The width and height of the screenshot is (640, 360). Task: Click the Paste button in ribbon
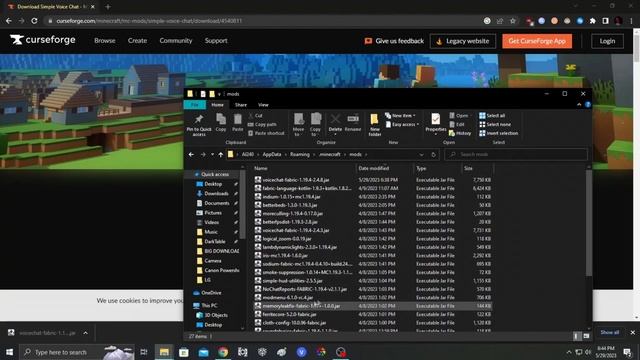pyautogui.click(x=238, y=122)
